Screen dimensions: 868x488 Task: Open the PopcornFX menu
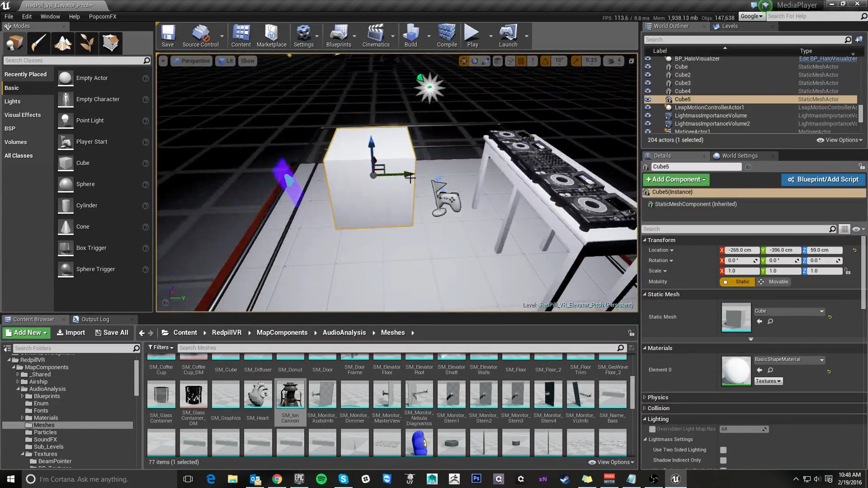pyautogui.click(x=102, y=17)
